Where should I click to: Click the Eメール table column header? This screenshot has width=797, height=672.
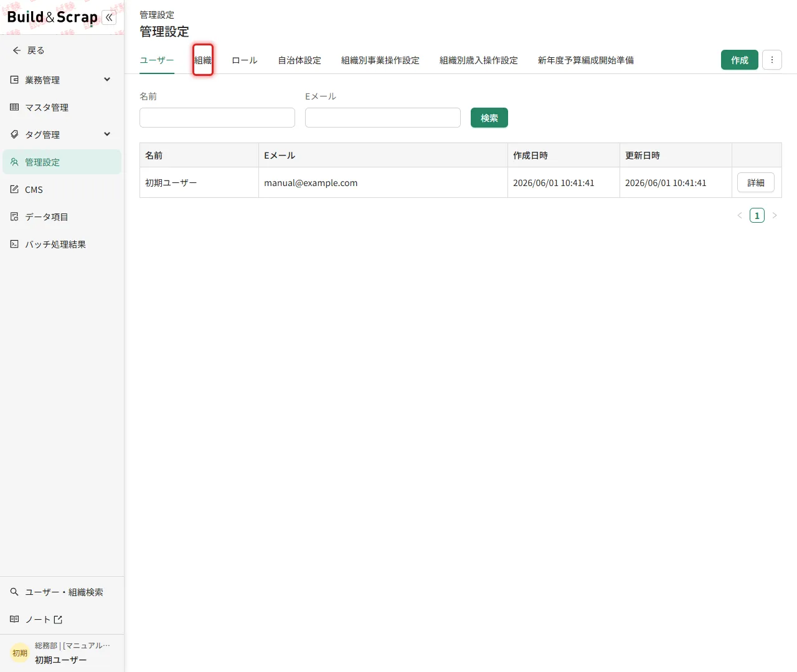coord(383,155)
